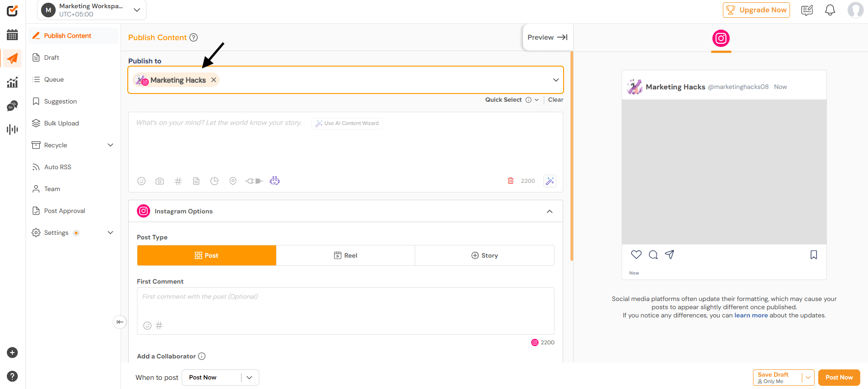Collapse the Instagram Options section
Screen dimensions: 868x389
point(549,211)
